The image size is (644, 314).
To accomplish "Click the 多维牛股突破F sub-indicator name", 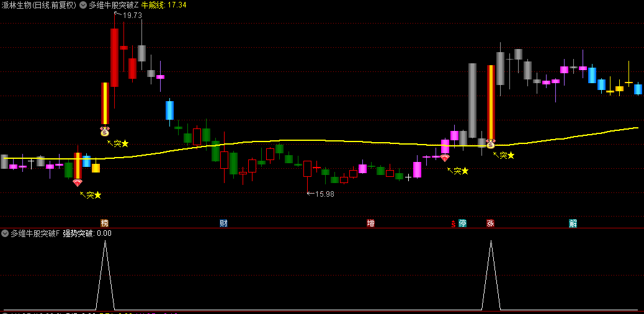I will pos(35,233).
